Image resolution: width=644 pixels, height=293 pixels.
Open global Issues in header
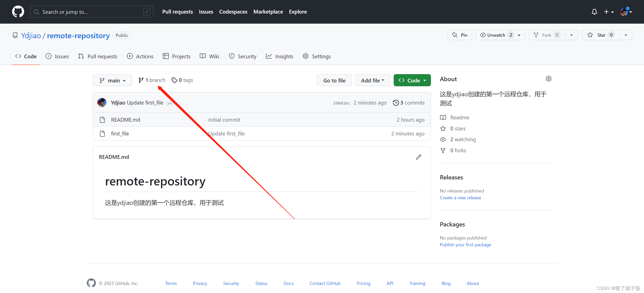[x=206, y=12]
